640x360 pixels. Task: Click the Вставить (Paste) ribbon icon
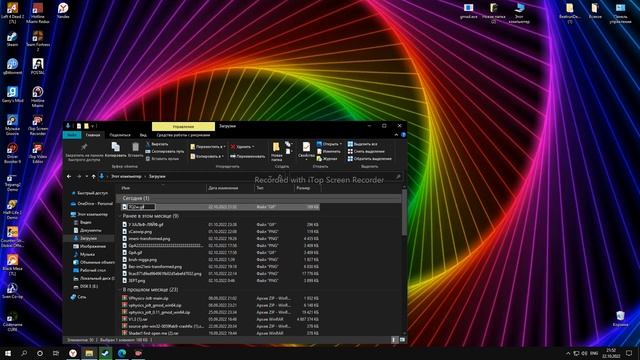click(136, 150)
